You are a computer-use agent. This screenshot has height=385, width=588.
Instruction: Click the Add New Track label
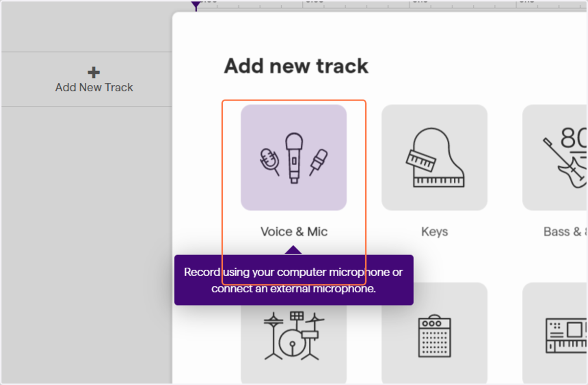coord(94,87)
